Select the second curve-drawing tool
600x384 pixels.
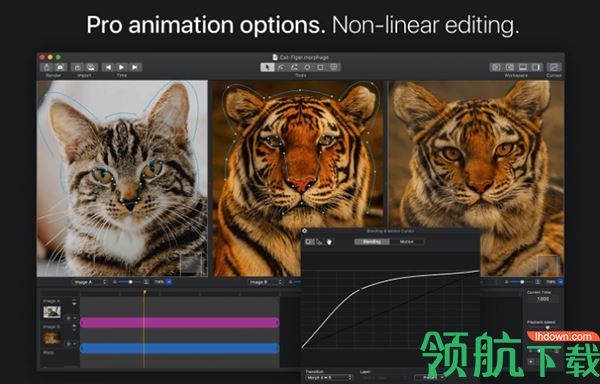pos(281,67)
